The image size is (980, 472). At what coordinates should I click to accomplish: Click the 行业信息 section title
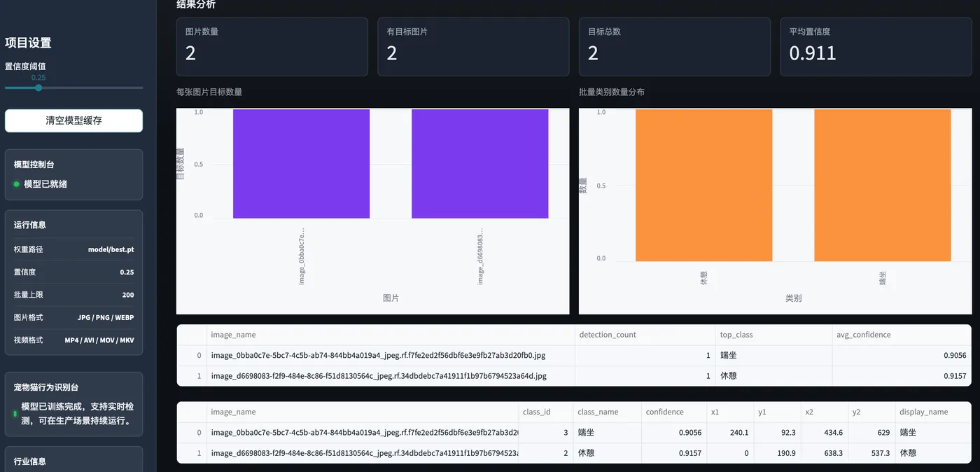click(x=29, y=461)
